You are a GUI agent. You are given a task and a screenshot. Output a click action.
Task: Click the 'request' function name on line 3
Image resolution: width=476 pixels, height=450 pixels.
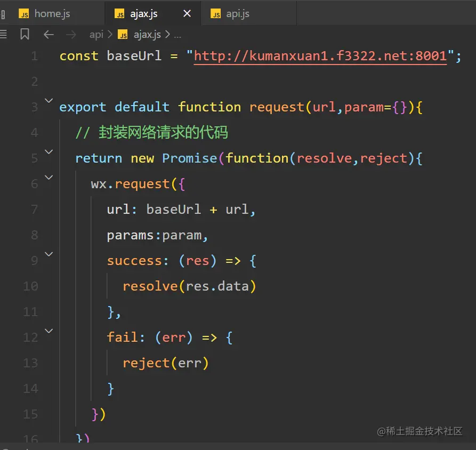pyautogui.click(x=277, y=108)
